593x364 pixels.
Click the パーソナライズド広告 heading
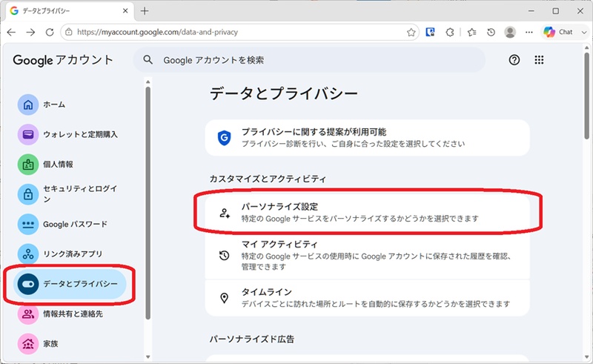pyautogui.click(x=252, y=339)
